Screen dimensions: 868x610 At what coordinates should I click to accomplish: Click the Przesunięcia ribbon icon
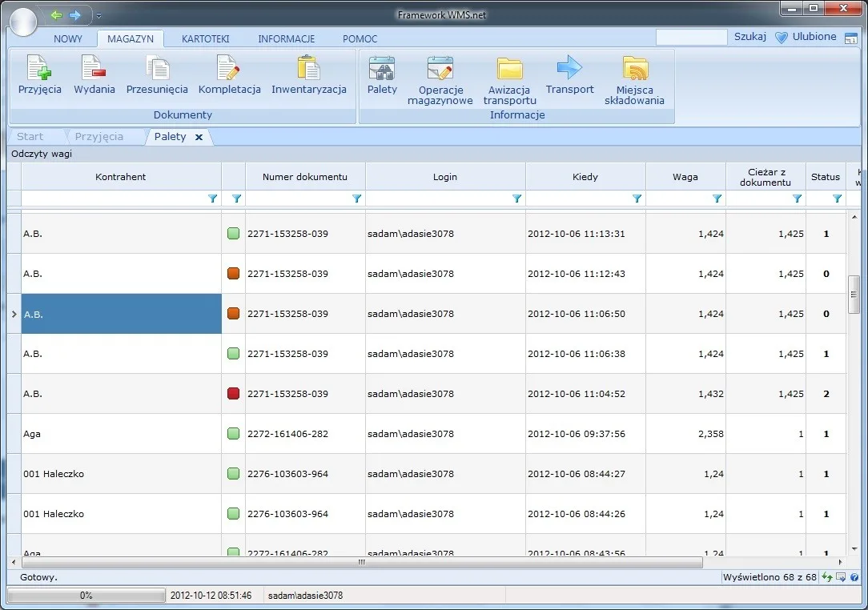(x=157, y=67)
